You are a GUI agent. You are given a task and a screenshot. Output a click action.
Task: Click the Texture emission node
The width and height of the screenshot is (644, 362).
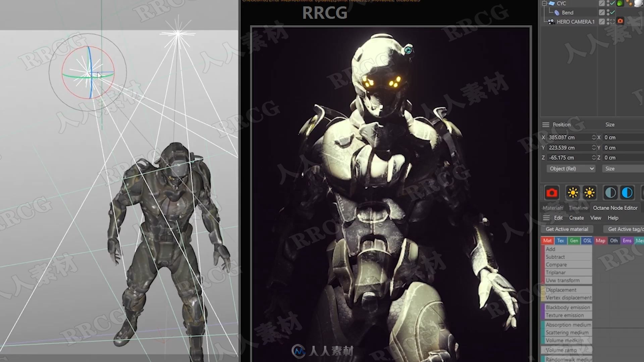click(x=565, y=315)
